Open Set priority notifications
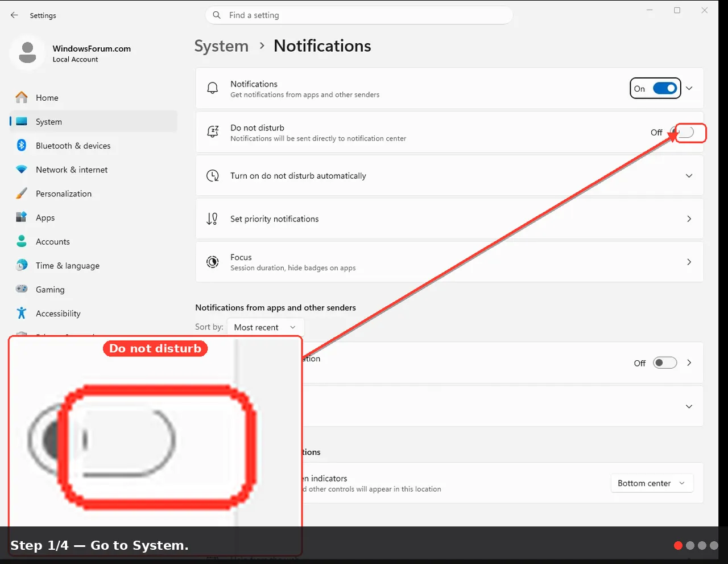 click(449, 219)
